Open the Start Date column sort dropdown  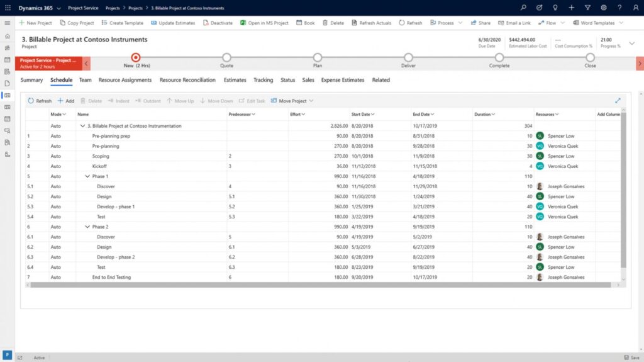[372, 115]
